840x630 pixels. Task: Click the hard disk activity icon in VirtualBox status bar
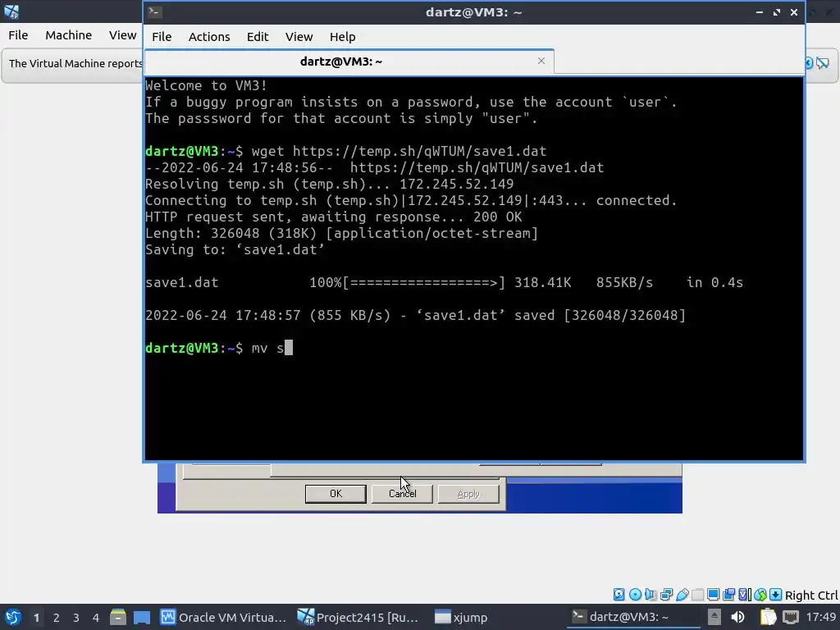tap(619, 594)
